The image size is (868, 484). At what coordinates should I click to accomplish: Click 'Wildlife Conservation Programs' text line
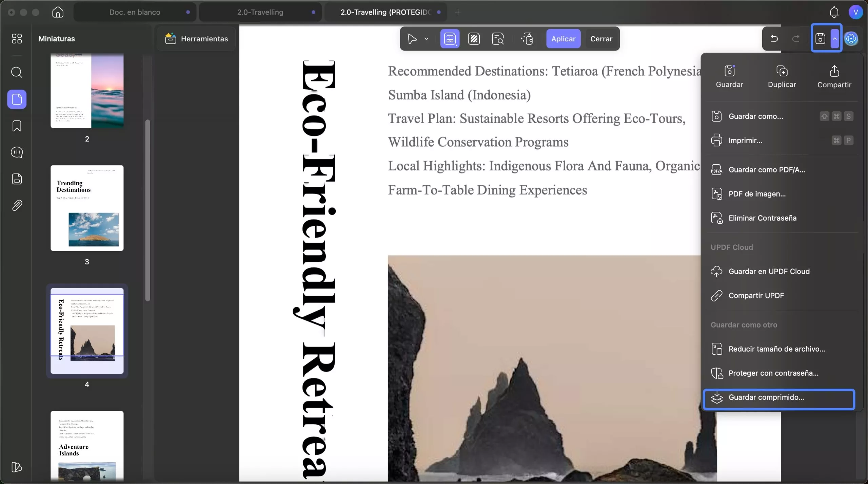click(x=478, y=142)
